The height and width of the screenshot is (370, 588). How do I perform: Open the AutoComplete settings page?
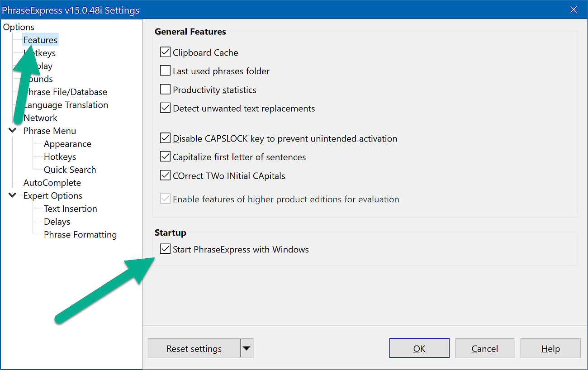pyautogui.click(x=52, y=183)
